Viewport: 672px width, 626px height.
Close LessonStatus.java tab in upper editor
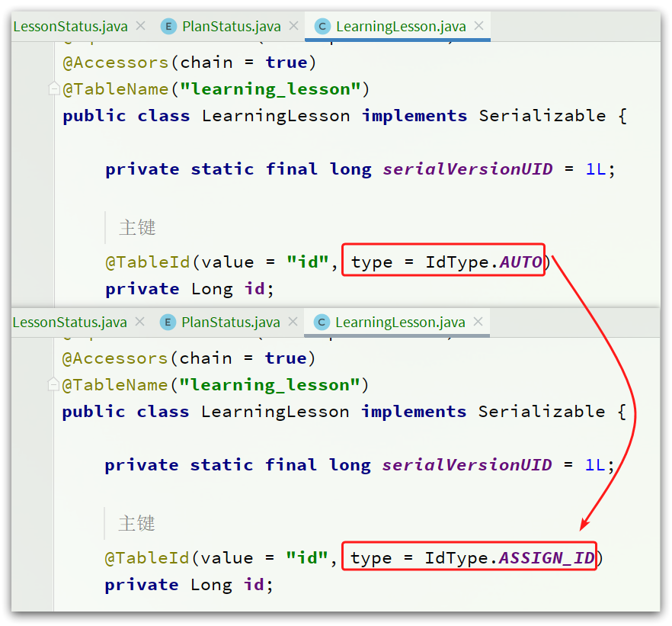(x=140, y=26)
